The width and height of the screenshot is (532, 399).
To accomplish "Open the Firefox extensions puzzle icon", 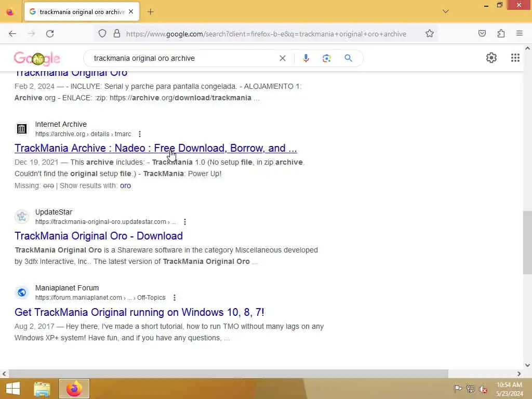I will (501, 34).
